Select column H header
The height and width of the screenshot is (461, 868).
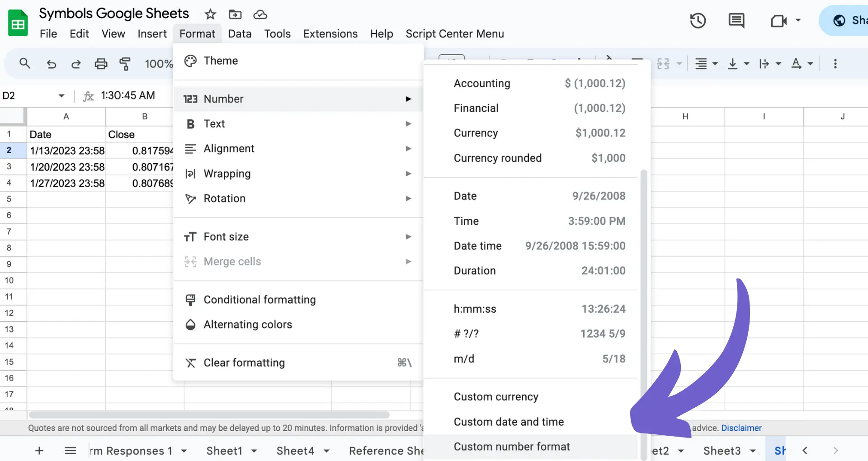[685, 117]
